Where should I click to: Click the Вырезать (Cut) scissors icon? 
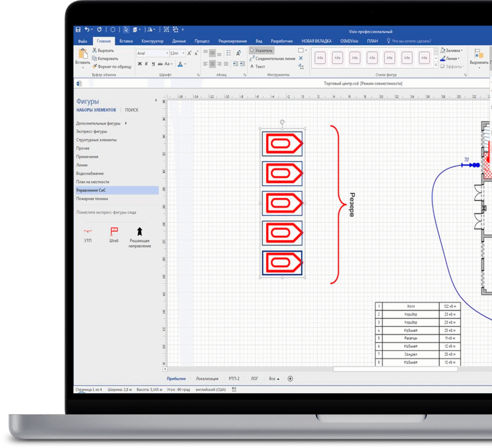click(94, 50)
